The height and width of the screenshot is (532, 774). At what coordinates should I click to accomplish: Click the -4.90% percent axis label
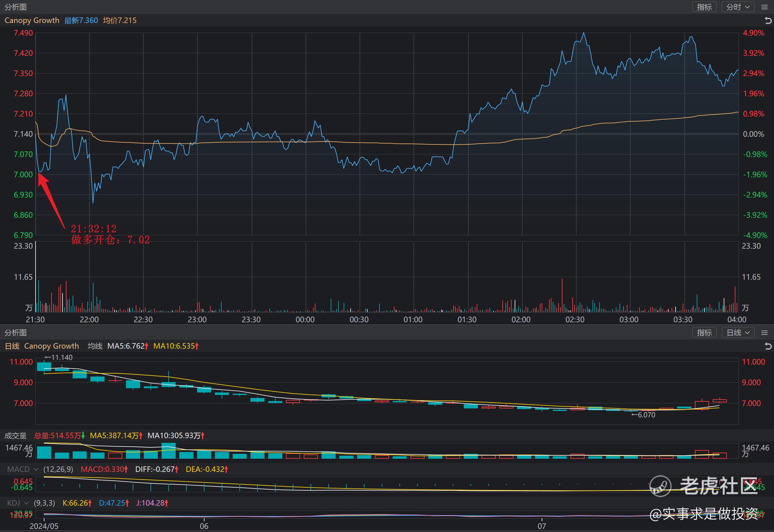tap(755, 235)
